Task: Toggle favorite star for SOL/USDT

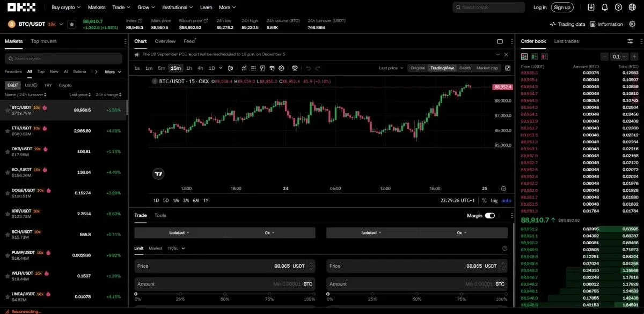Action: coord(8,172)
